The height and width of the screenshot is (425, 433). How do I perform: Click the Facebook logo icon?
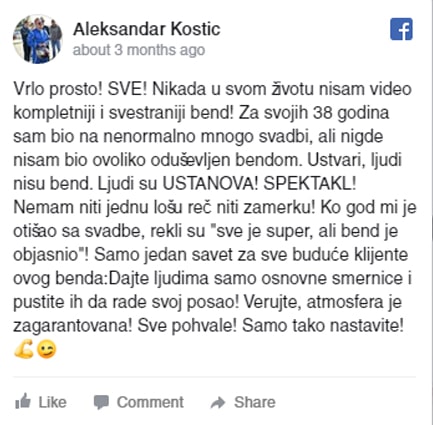[x=401, y=29]
